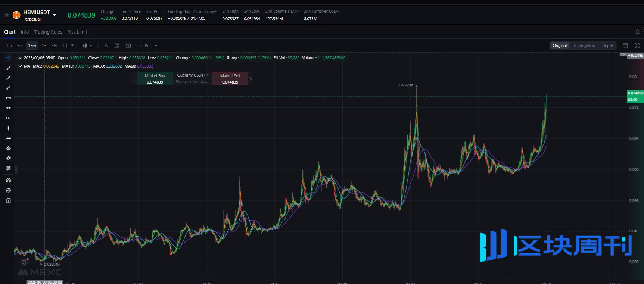The image size is (644, 284).
Task: Toggle magnet mode for drawings
Action: click(x=8, y=180)
